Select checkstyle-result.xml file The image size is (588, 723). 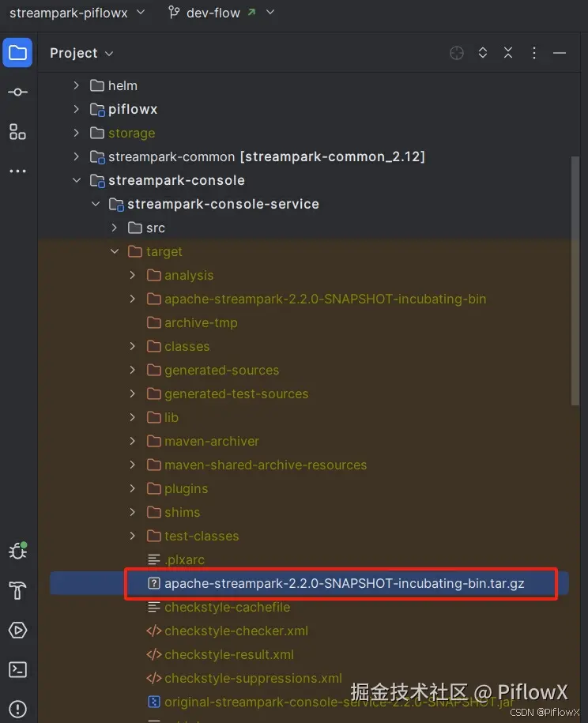point(220,655)
